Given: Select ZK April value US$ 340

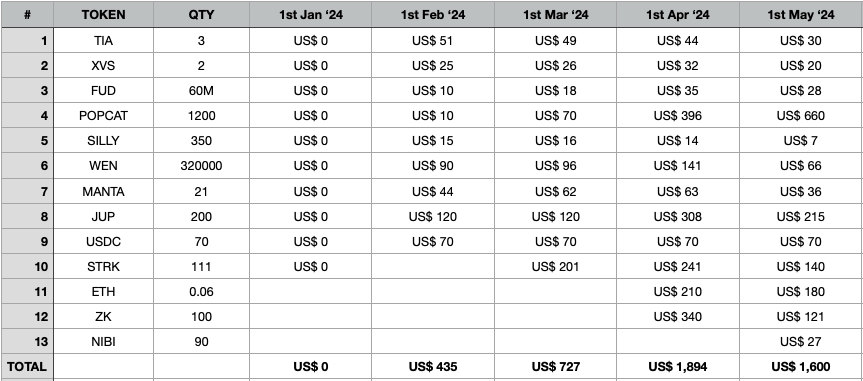Looking at the screenshot, I should 678,317.
